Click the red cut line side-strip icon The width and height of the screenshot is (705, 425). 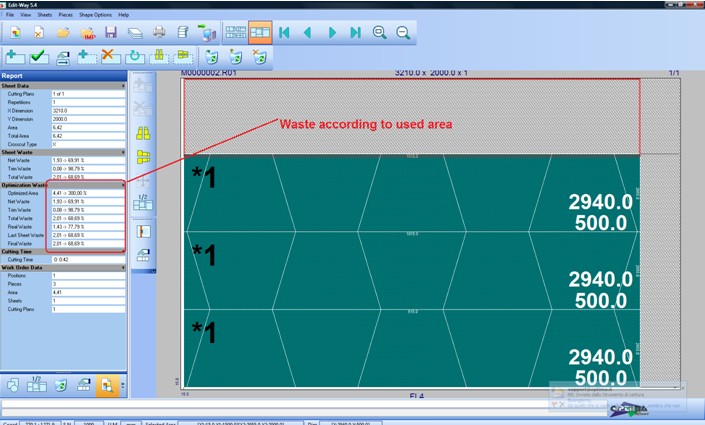[143, 232]
